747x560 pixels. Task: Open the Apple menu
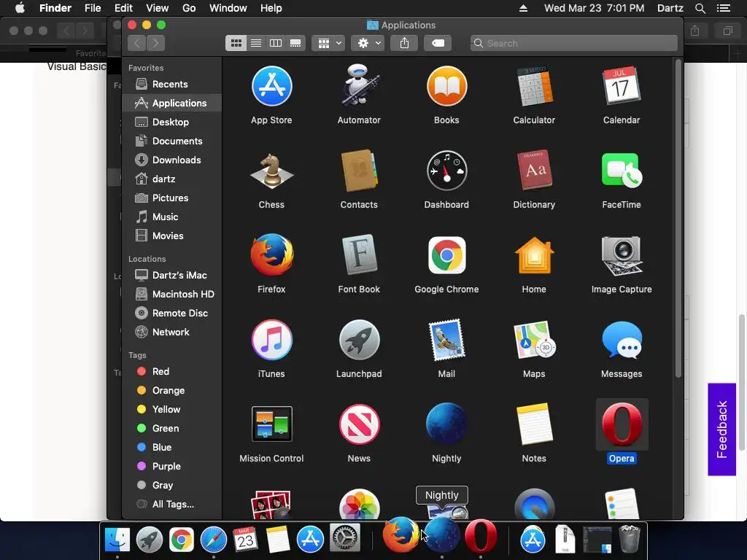(x=20, y=8)
